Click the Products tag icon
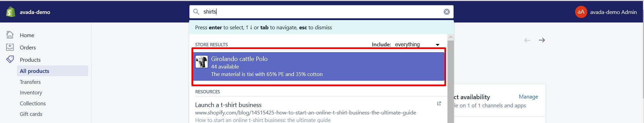 click(x=10, y=59)
